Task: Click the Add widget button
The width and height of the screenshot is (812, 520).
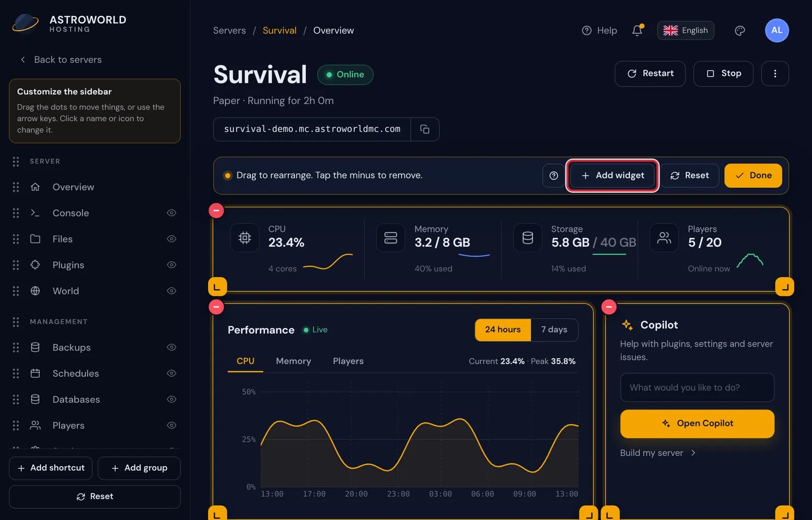Action: pos(612,176)
